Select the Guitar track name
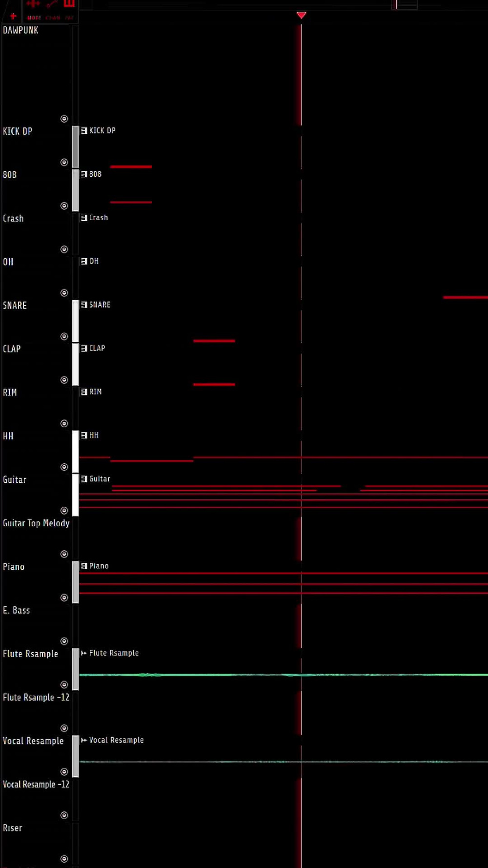Screen dimensions: 488x868 (15, 479)
